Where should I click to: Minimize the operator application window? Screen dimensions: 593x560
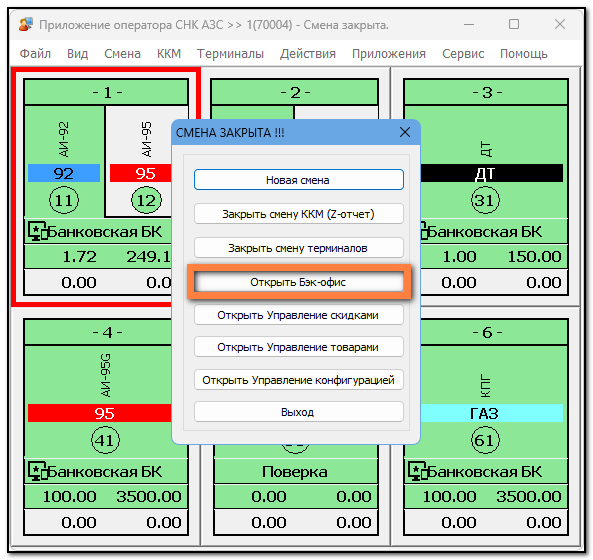(469, 25)
